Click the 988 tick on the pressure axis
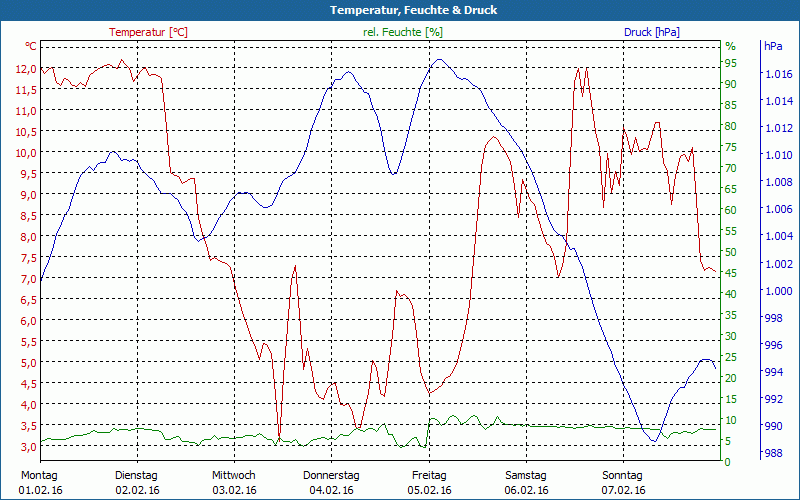The image size is (800, 500). point(775,453)
